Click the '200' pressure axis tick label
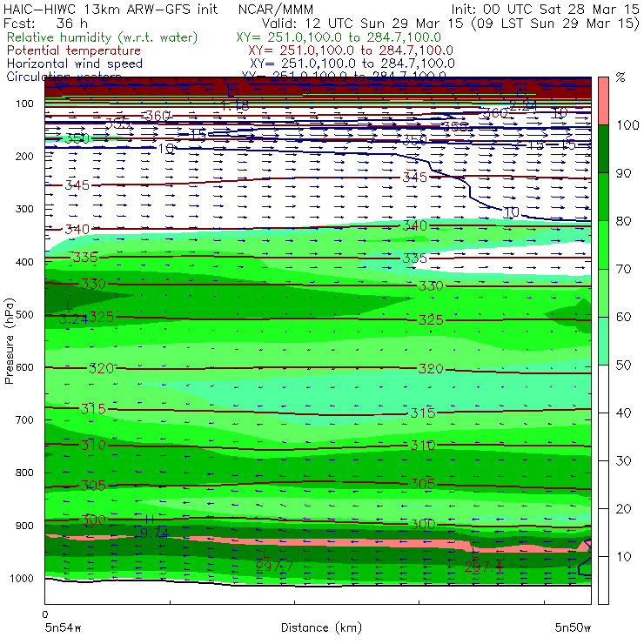This screenshot has height=644, width=644. click(24, 157)
